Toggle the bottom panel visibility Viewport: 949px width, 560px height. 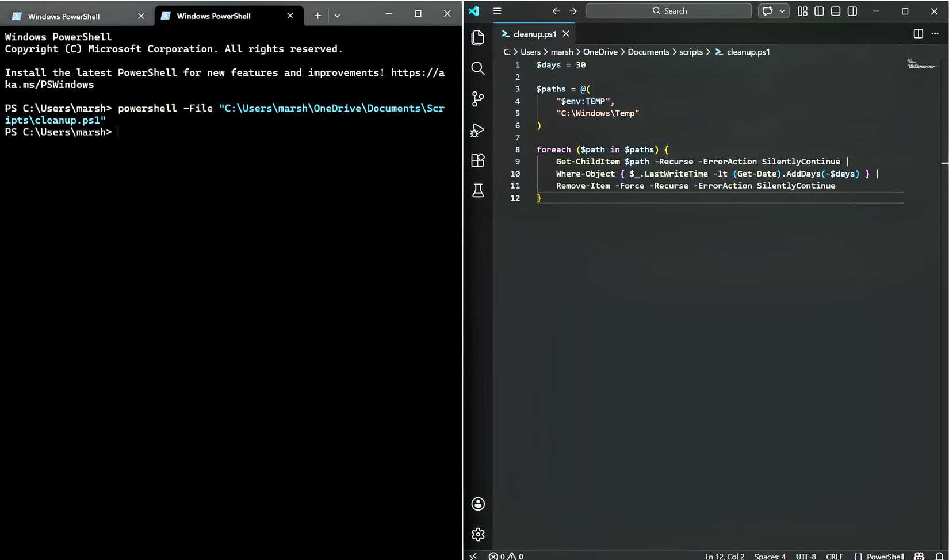[x=836, y=11]
